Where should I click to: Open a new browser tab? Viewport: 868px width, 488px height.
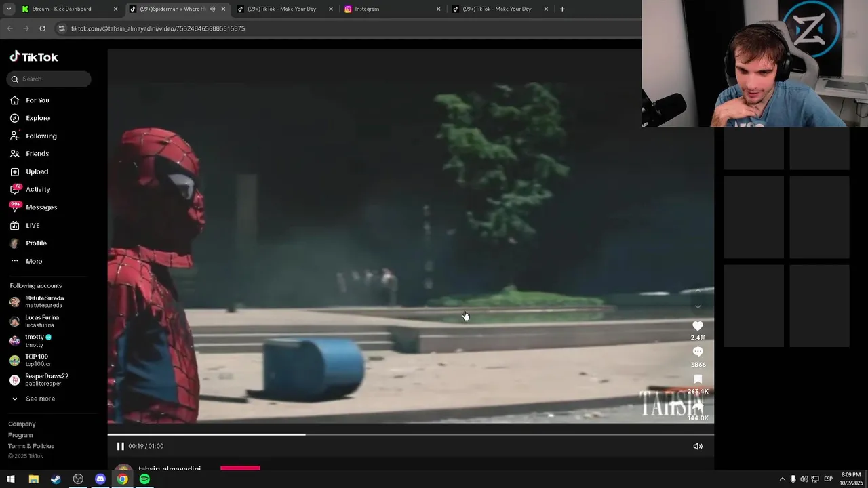coord(562,9)
